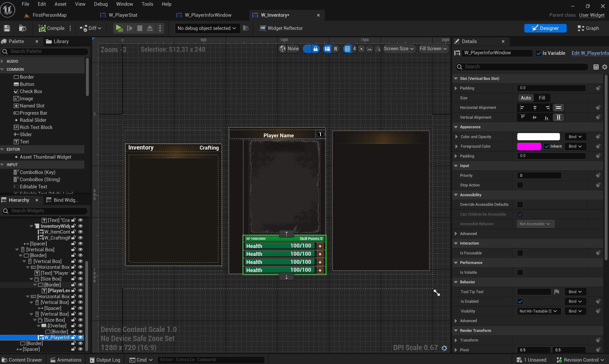The height and width of the screenshot is (364, 609).
Task: Hide the W_PlayerInforWindow widget with eye icon
Action: coord(80,337)
